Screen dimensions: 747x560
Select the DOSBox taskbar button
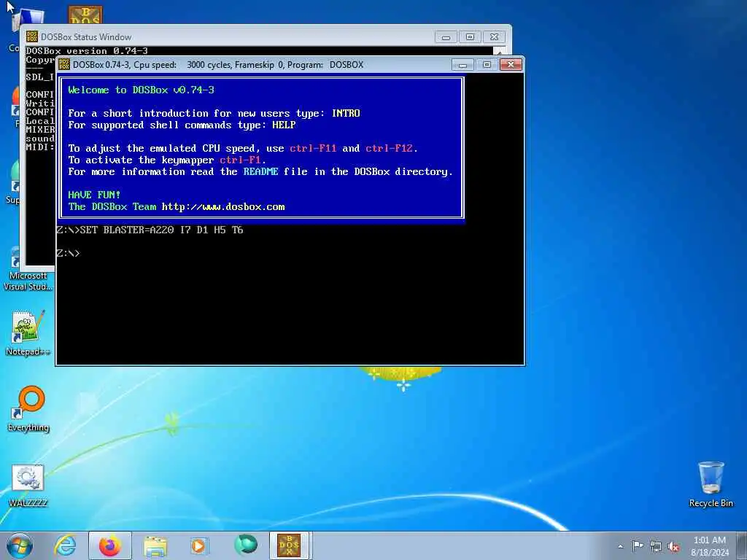tap(290, 545)
